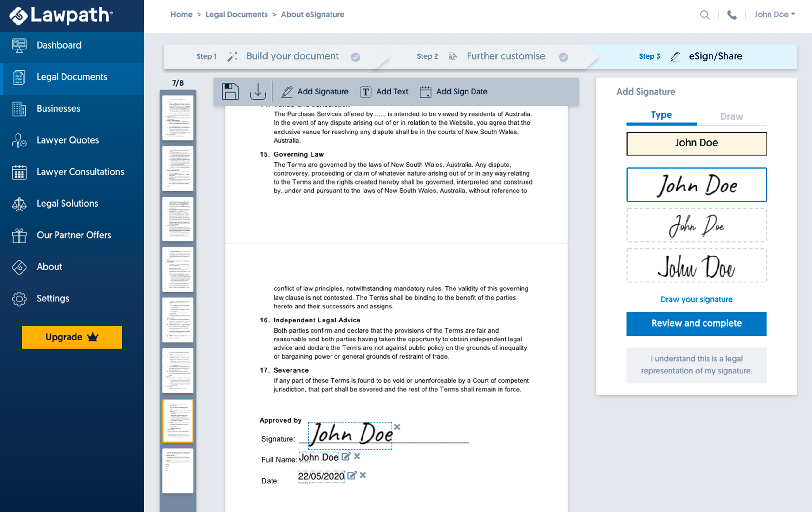Open Legal Documents sidebar icon
Image resolution: width=812 pixels, height=512 pixels.
tap(19, 77)
